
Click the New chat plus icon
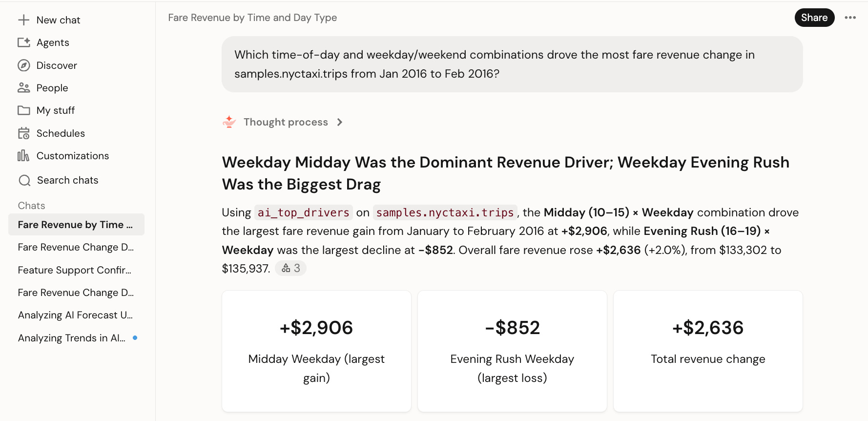click(23, 20)
